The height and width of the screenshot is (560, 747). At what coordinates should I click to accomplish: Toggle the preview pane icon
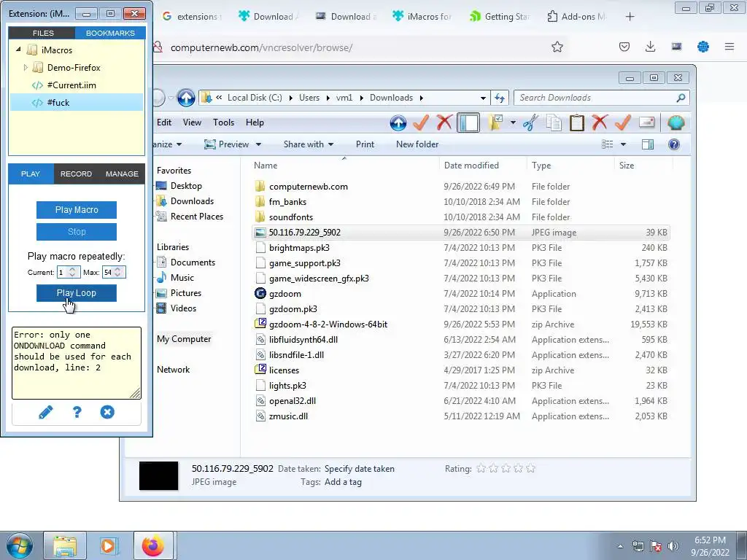pyautogui.click(x=648, y=144)
